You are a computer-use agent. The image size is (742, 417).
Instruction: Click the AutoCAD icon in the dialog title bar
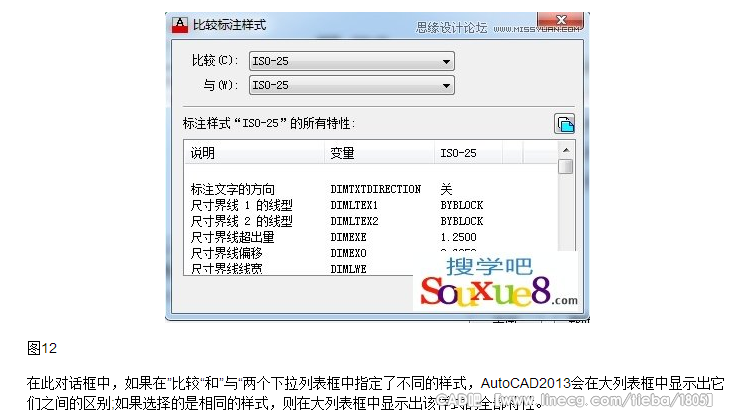[x=179, y=25]
